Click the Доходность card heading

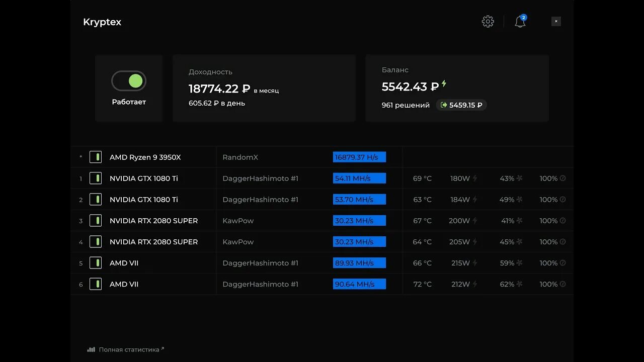(x=210, y=72)
